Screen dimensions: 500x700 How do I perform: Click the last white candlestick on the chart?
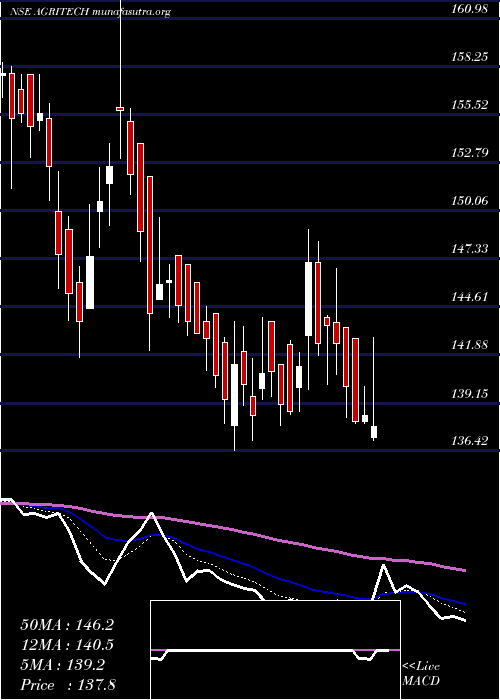click(x=374, y=432)
